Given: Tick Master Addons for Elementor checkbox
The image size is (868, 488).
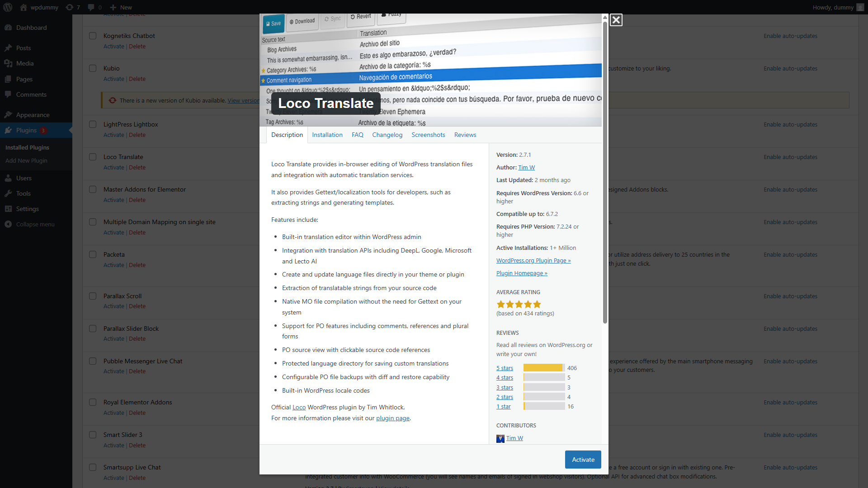Looking at the screenshot, I should 93,189.
